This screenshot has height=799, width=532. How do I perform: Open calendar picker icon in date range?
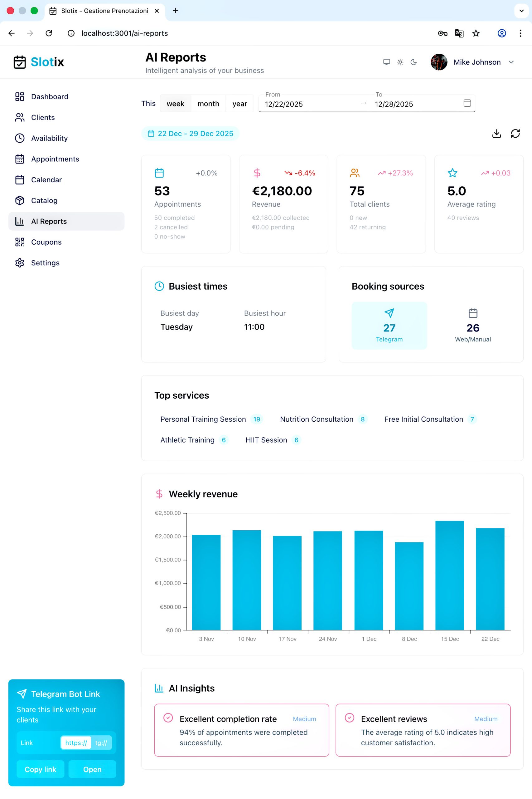click(x=467, y=103)
